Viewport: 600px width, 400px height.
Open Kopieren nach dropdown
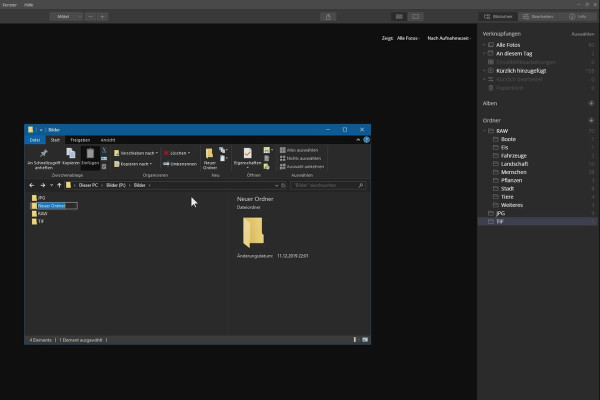click(133, 164)
